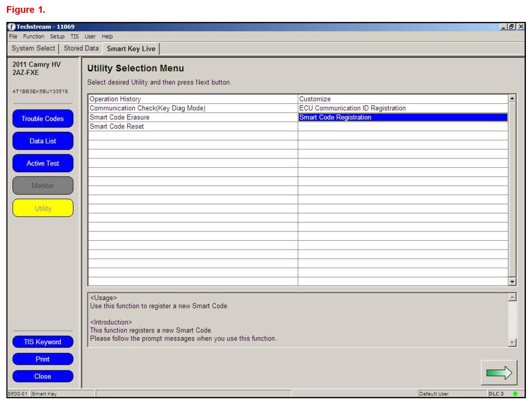Open the File menu

13,36
